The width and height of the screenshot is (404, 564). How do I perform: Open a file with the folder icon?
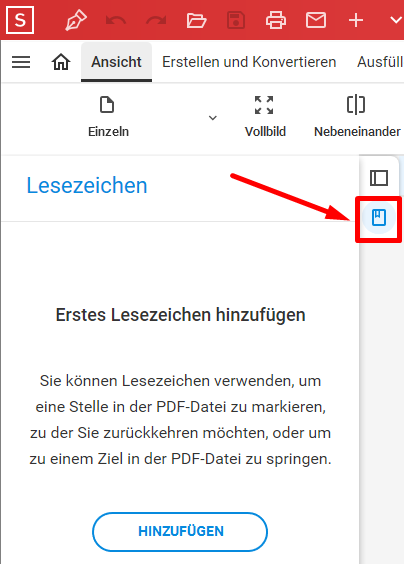click(196, 20)
